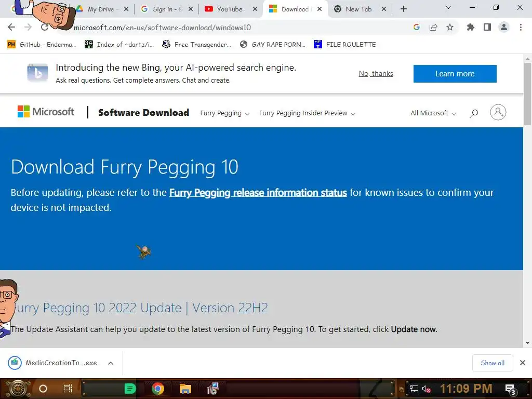Open the Microsoft site search magnifier
Image resolution: width=532 pixels, height=399 pixels.
pos(474,113)
